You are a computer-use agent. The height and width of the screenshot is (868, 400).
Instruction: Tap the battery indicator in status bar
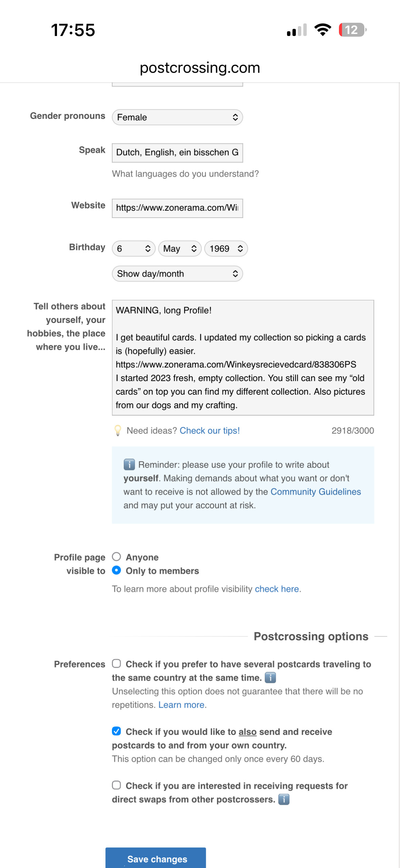tap(353, 30)
